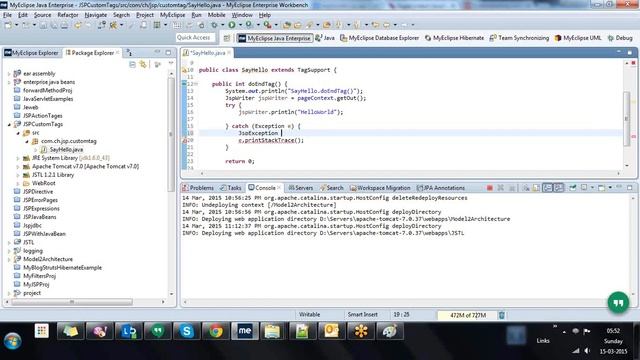Screen dimensions: 640x360
Task: Click the New file toolbar icon
Action: tap(8, 25)
